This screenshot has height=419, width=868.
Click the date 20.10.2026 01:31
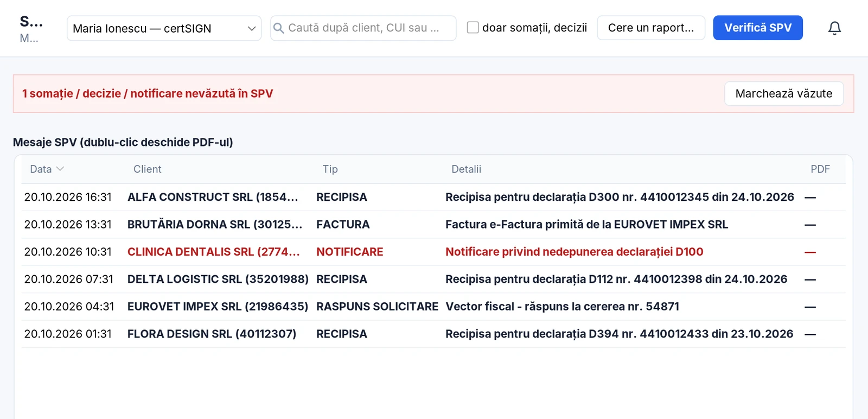[68, 334]
